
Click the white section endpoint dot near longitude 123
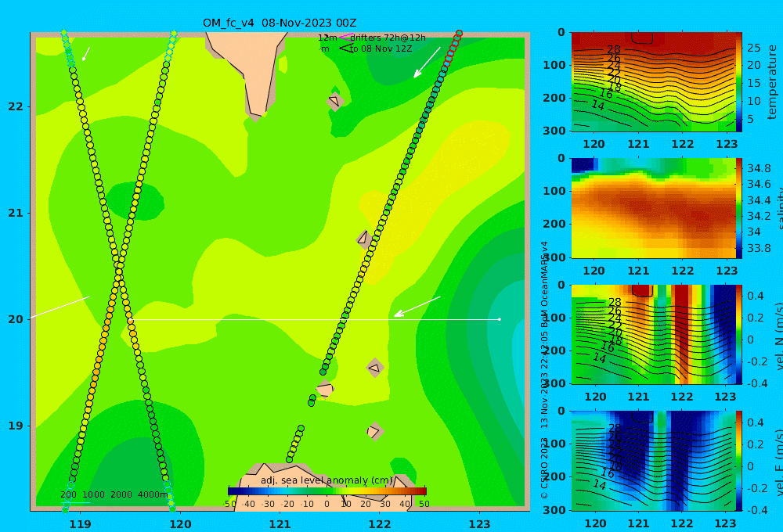(x=500, y=319)
